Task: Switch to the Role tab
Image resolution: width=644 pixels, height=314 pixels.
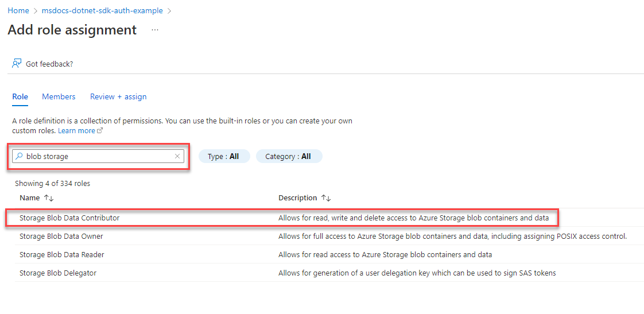Action: pyautogui.click(x=20, y=97)
